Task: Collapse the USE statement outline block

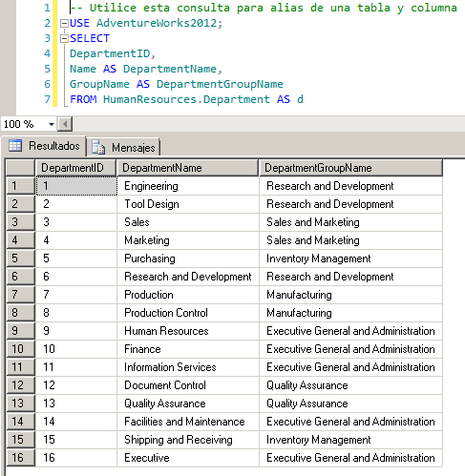Action: click(x=64, y=23)
